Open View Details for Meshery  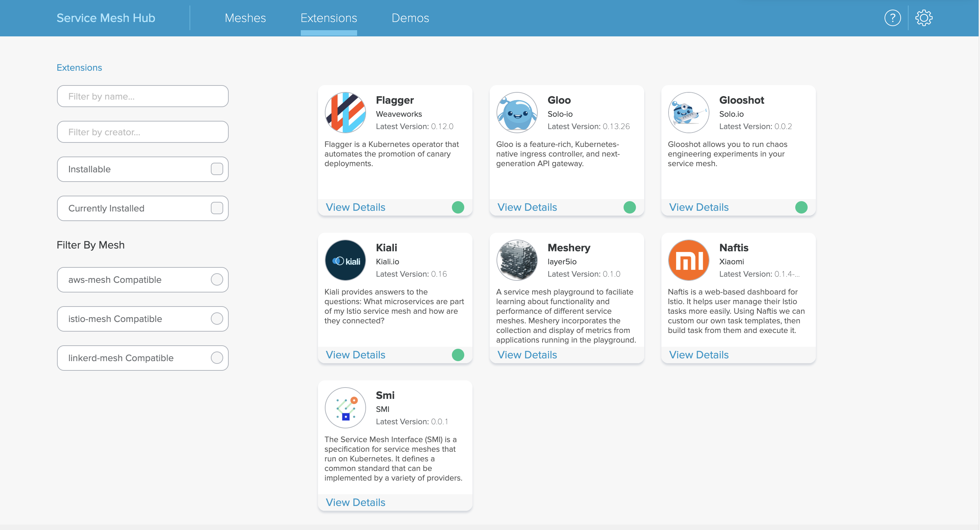tap(527, 355)
